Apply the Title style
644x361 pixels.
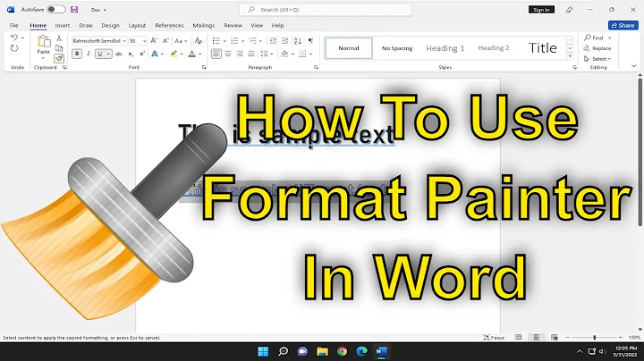pyautogui.click(x=543, y=48)
